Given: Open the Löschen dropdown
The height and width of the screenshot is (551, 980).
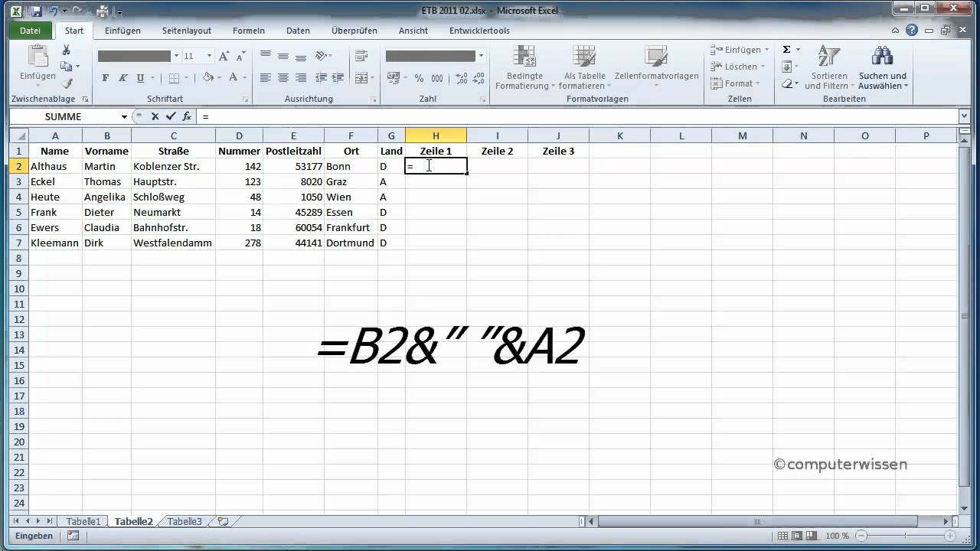Looking at the screenshot, I should [x=737, y=67].
